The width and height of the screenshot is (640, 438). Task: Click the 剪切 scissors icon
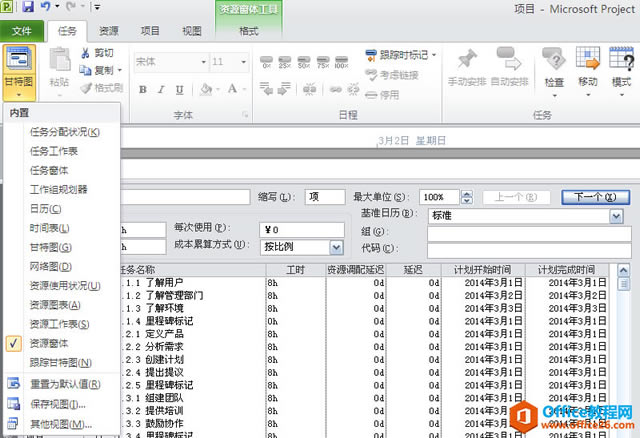tap(85, 53)
